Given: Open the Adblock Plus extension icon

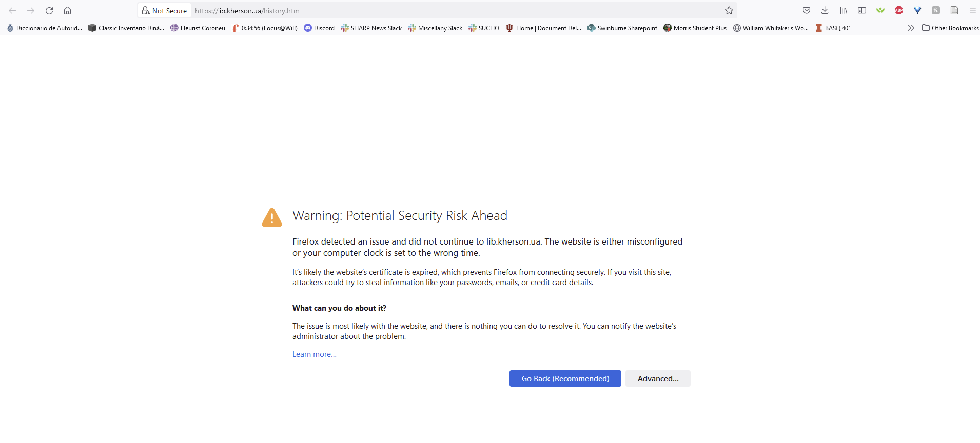Looking at the screenshot, I should (x=899, y=10).
